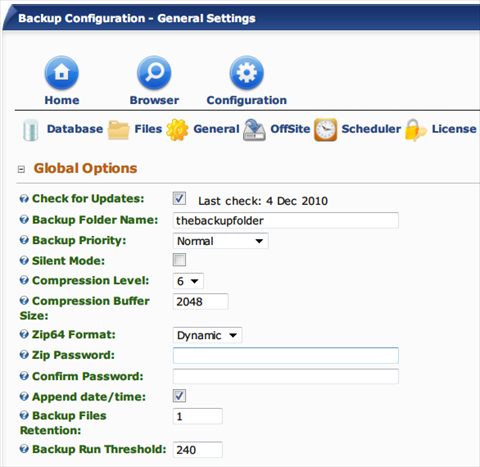Click the Scheduler clock icon
Screen dimensions: 480x467
[325, 130]
